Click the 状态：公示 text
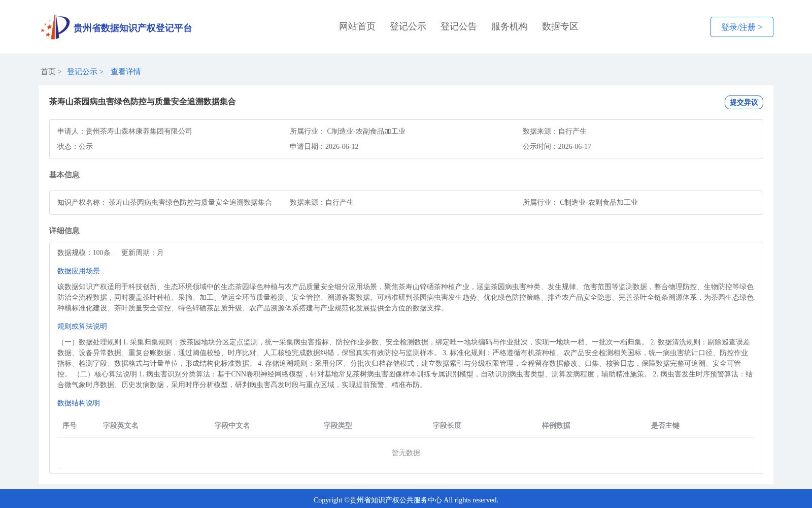Screen dimensions: 812x508 coord(75,146)
